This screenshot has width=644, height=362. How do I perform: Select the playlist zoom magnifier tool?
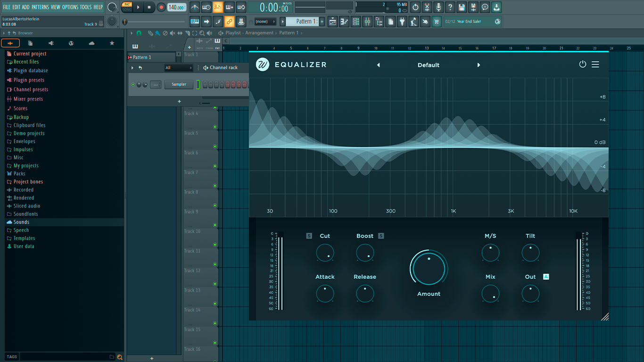pyautogui.click(x=202, y=33)
